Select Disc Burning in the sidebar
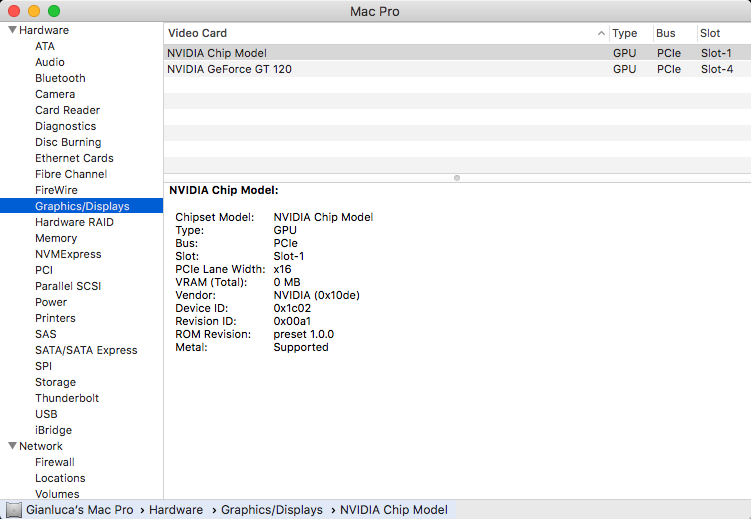Image resolution: width=751 pixels, height=519 pixels. pos(68,142)
